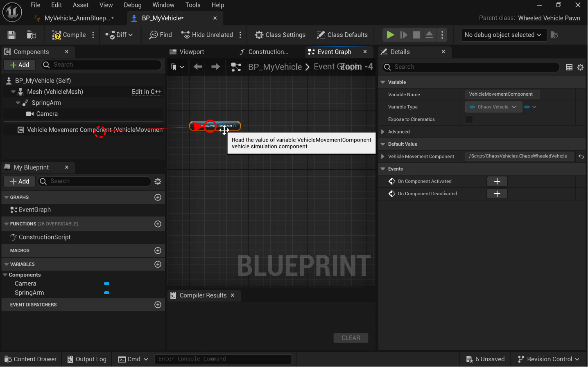Click the Edit in C++ link
The image size is (588, 367).
coord(147,92)
